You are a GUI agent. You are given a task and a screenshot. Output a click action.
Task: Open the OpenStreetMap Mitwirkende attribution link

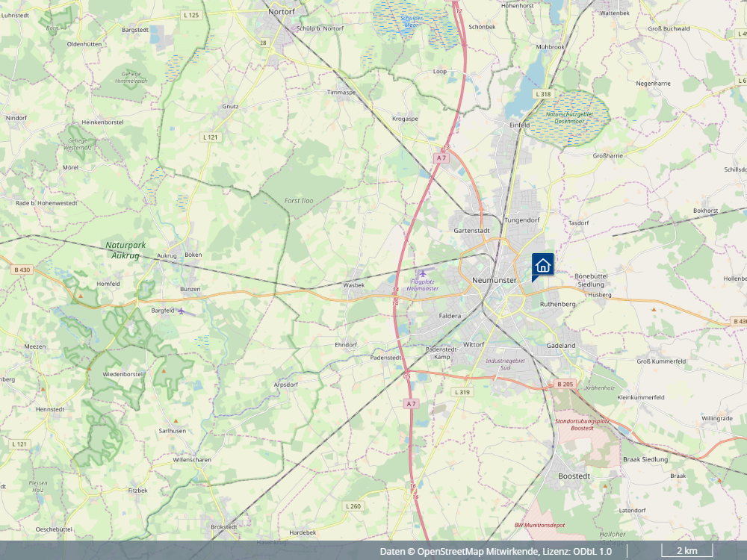pos(477,551)
